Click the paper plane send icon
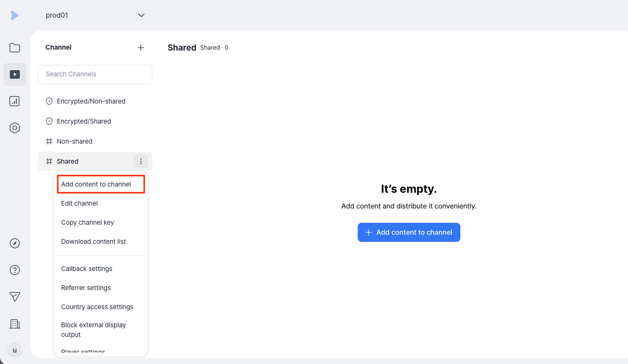This screenshot has height=364, width=628. coord(15,297)
